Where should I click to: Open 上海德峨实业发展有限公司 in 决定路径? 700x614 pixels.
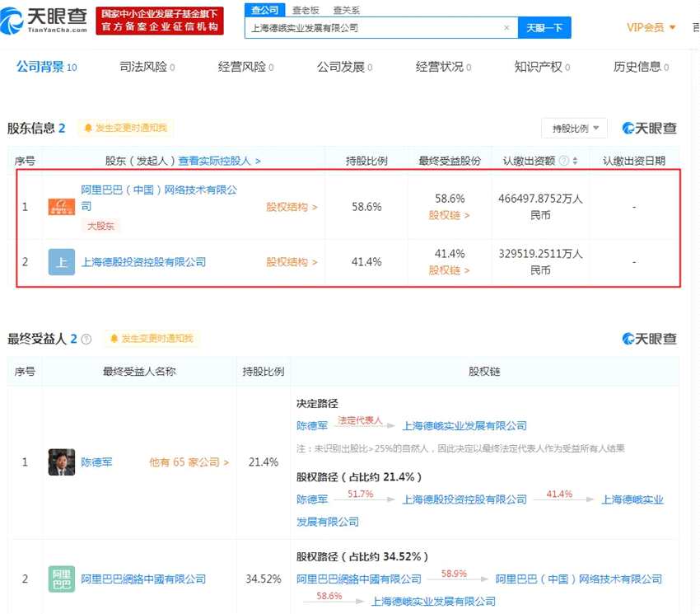(x=464, y=426)
